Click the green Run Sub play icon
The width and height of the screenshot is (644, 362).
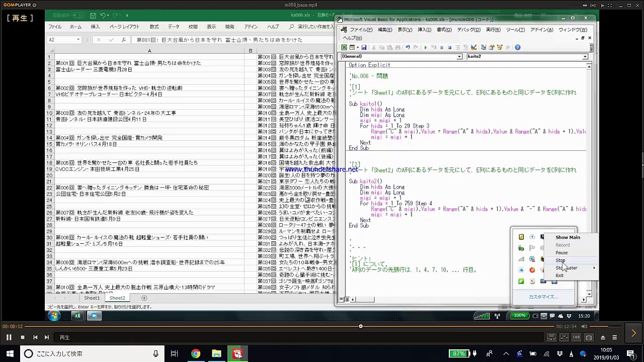[x=426, y=48]
